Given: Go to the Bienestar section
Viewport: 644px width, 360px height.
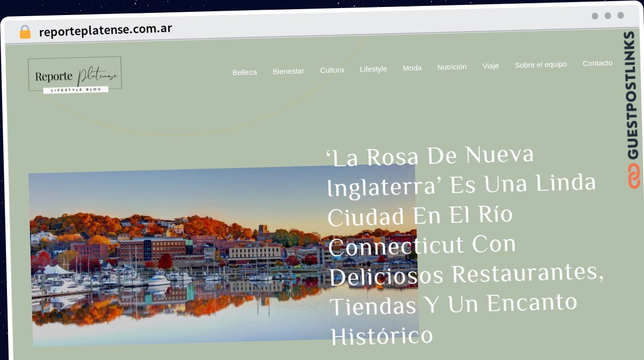Looking at the screenshot, I should (x=288, y=71).
